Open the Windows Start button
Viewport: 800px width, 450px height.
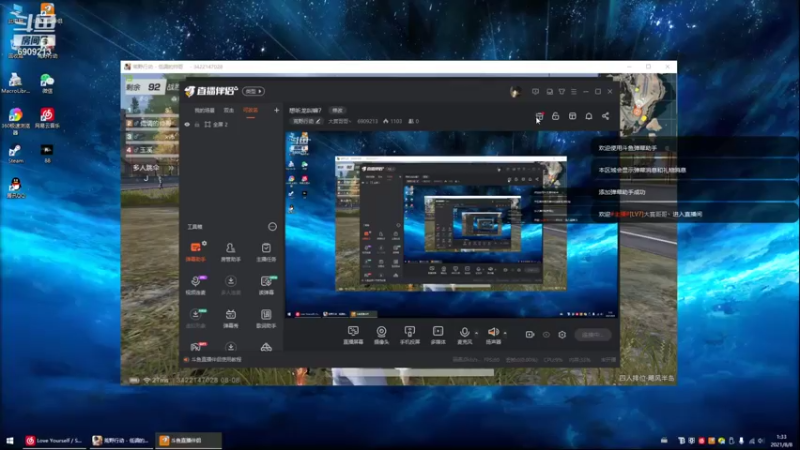coord(9,440)
